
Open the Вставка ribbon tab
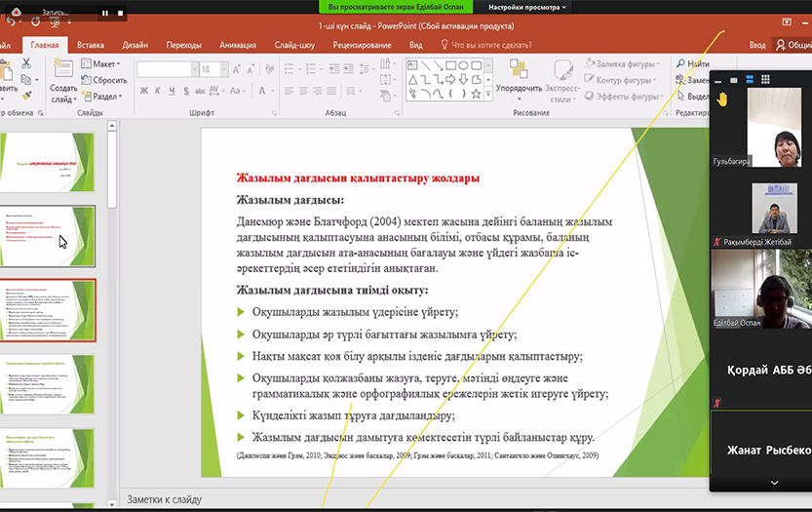coord(91,45)
